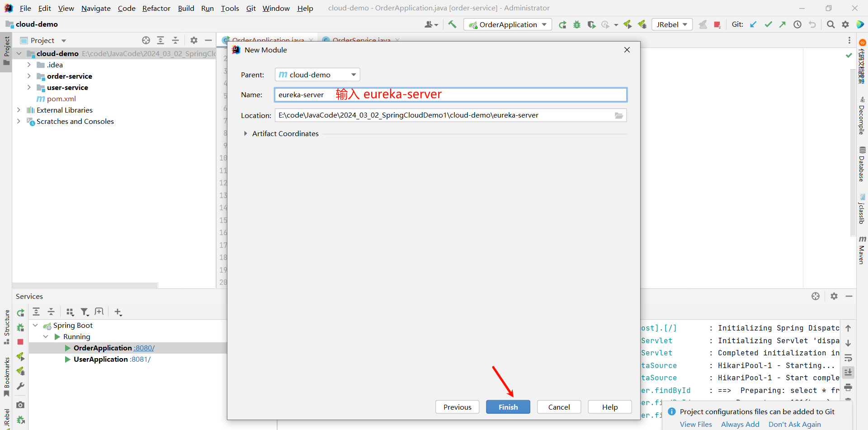The height and width of the screenshot is (430, 868).
Task: Open Git Show History clock icon
Action: [797, 24]
